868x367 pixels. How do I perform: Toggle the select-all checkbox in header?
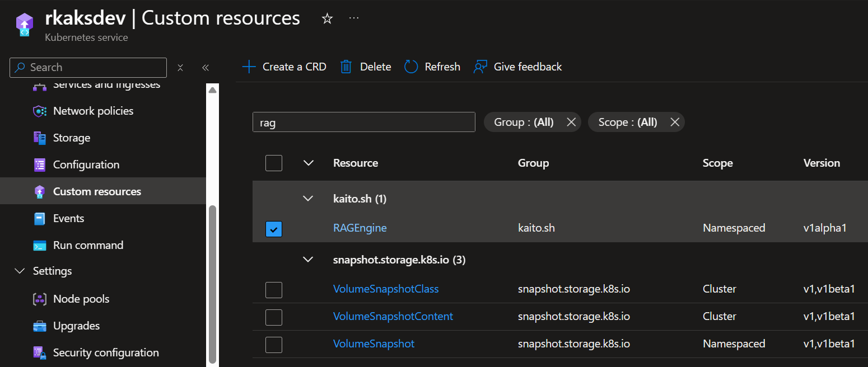click(x=274, y=163)
